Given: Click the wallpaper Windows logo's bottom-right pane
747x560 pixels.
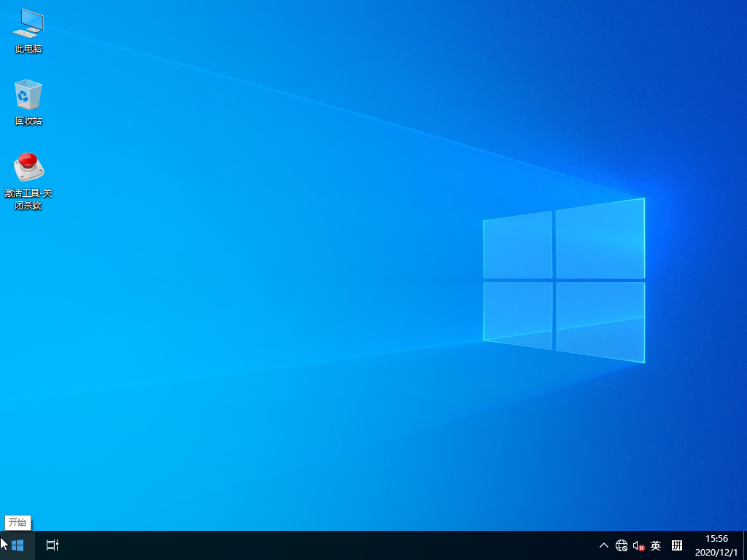Looking at the screenshot, I should click(600, 321).
